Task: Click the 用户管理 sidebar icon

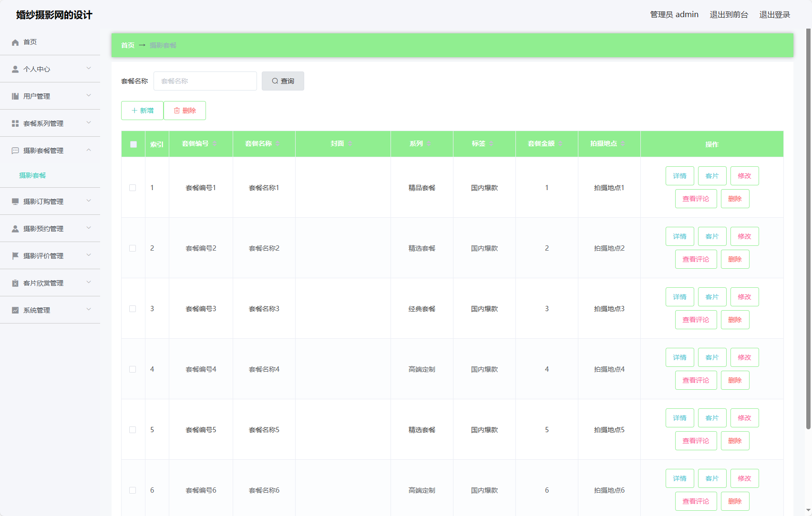Action: point(15,97)
